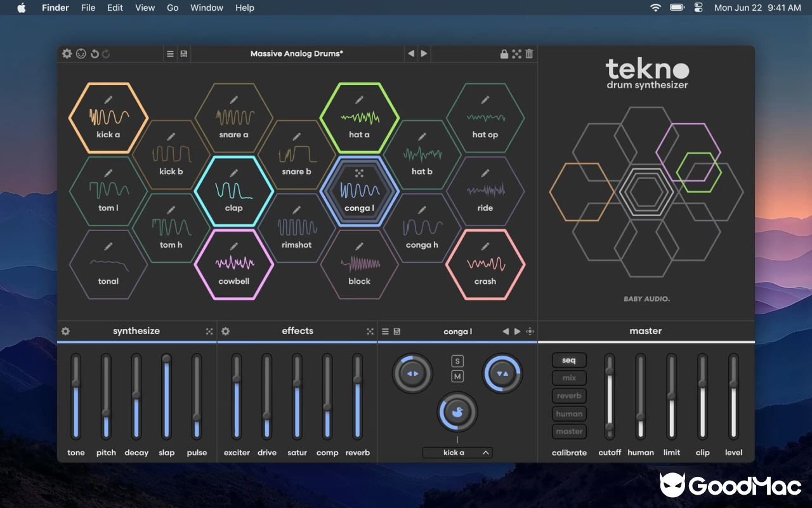
Task: Select previous sound for conga l
Action: click(506, 331)
